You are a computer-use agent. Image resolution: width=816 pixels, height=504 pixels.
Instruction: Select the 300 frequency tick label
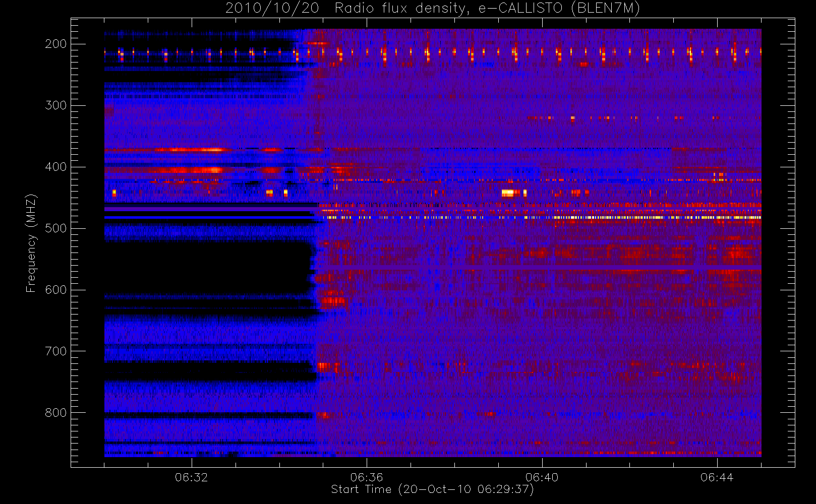[56, 105]
